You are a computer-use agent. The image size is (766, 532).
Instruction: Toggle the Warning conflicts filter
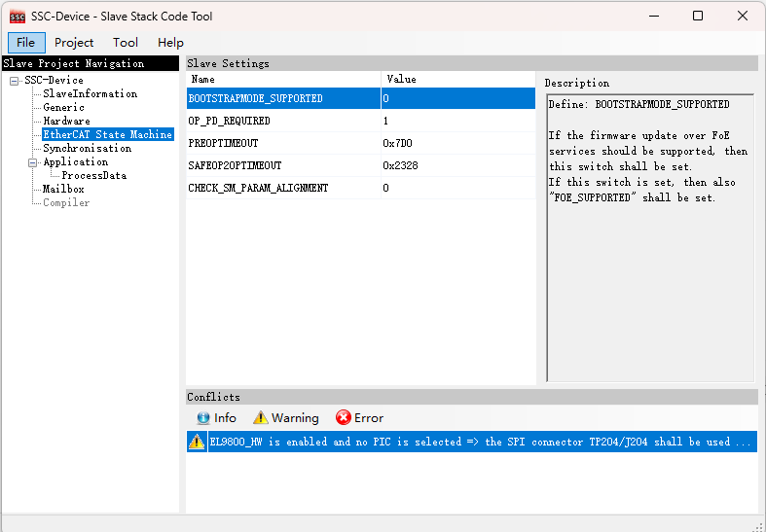pos(286,418)
